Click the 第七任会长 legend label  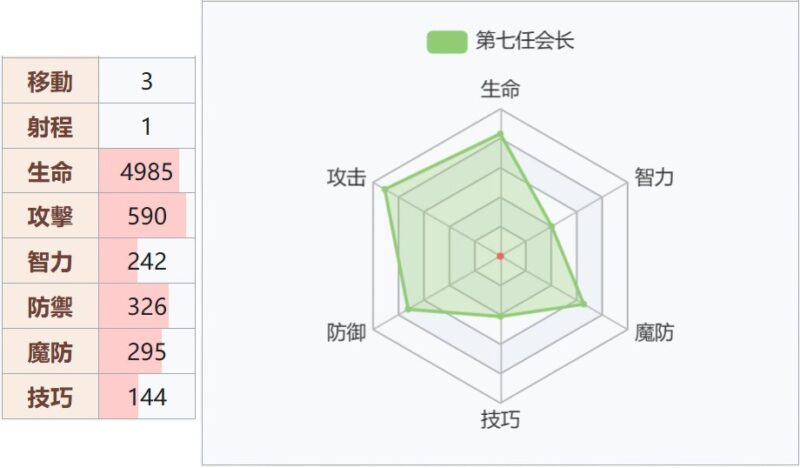point(524,41)
